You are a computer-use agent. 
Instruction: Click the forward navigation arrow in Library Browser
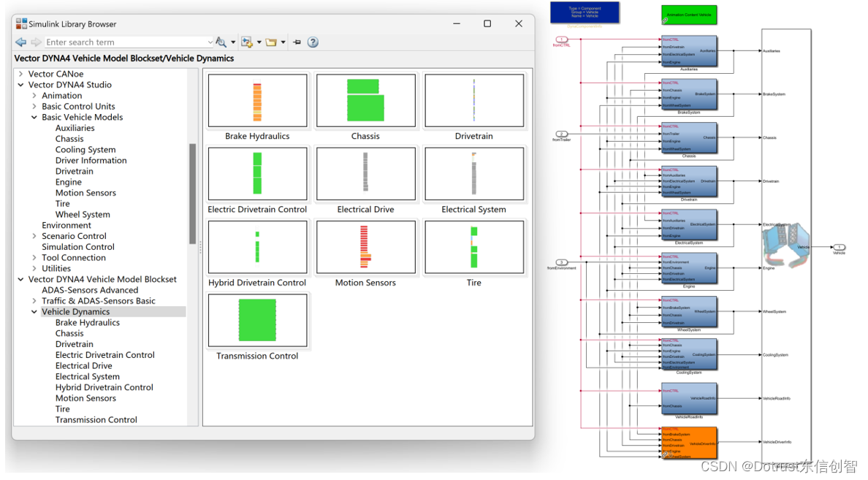[36, 42]
